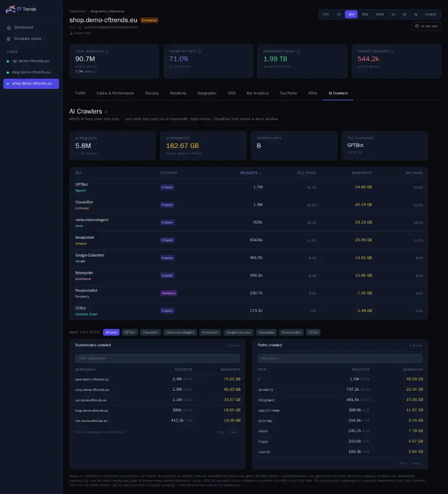Click the Filter paths input field
Screen dimensions: 448x494
coord(340,359)
